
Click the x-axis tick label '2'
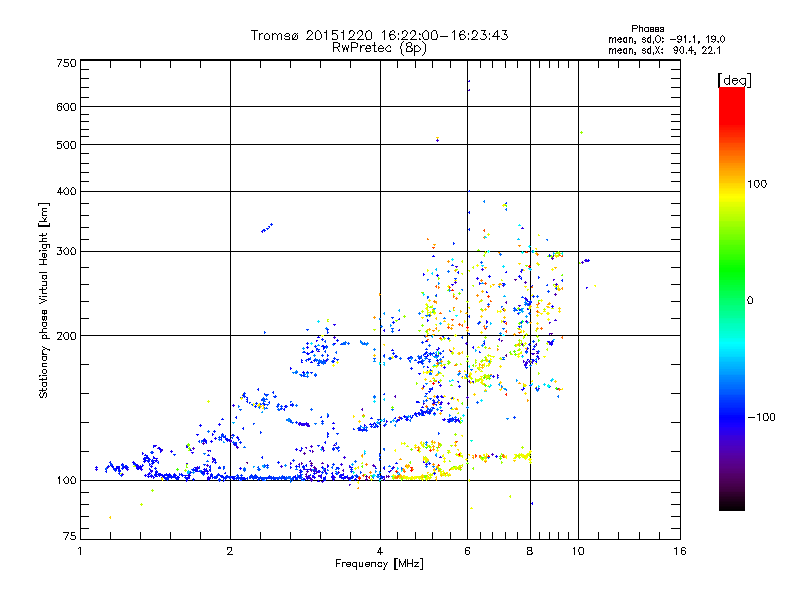(x=230, y=551)
